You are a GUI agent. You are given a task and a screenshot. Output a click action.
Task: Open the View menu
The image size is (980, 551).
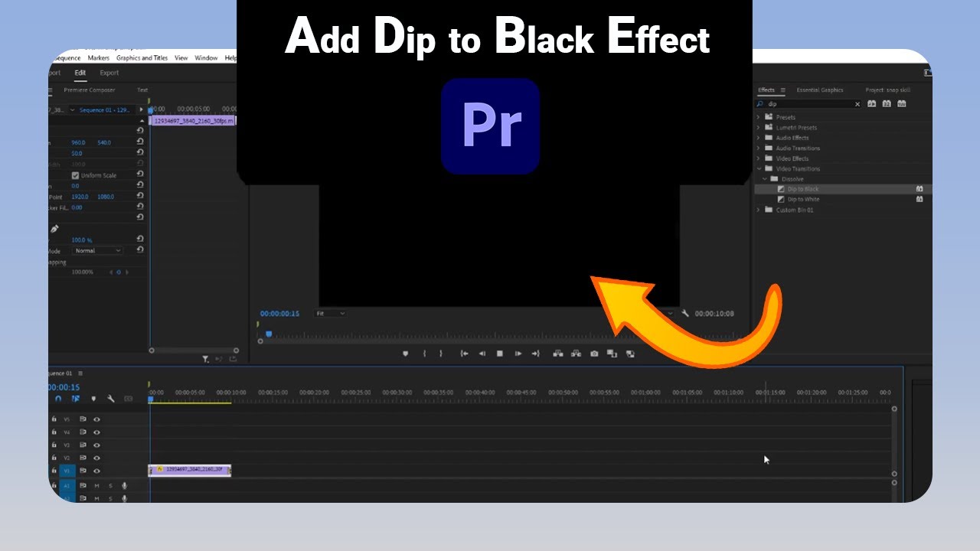tap(181, 58)
